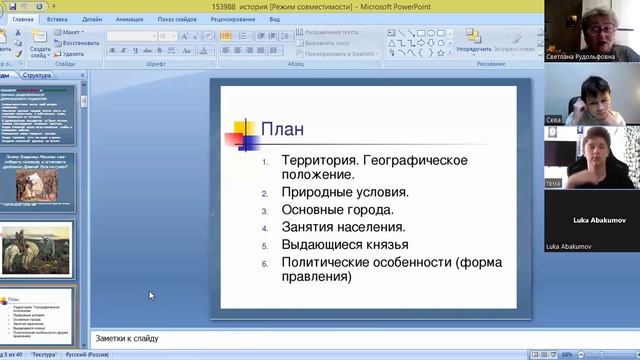Open the change case Aa dropdown
Image resolution: width=640 pixels, height=360 pixels.
pos(187,51)
